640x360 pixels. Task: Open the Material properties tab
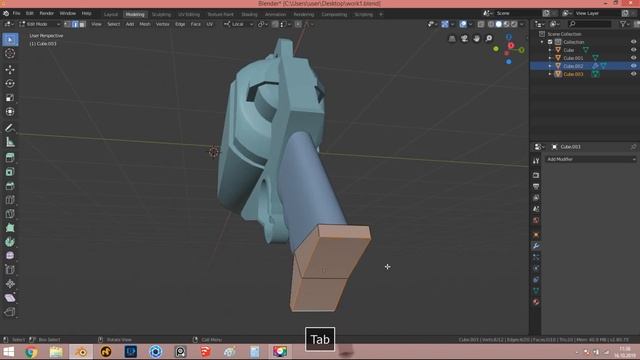536,302
